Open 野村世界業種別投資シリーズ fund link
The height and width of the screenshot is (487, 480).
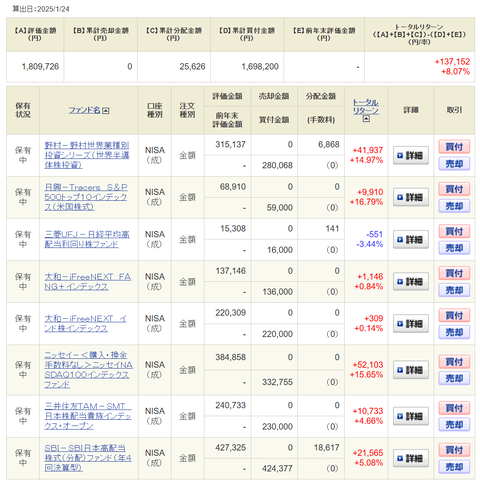[x=87, y=155]
